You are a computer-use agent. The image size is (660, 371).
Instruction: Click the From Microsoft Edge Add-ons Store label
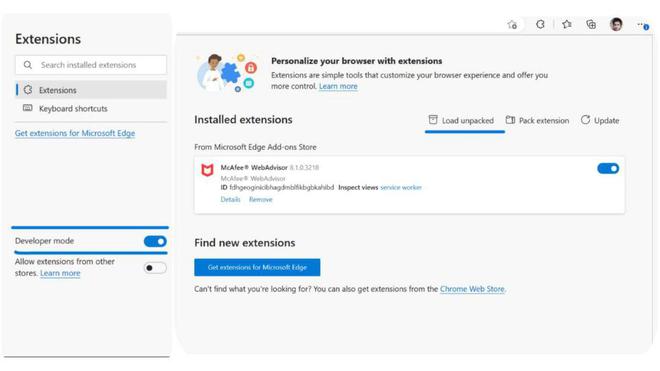pos(255,147)
